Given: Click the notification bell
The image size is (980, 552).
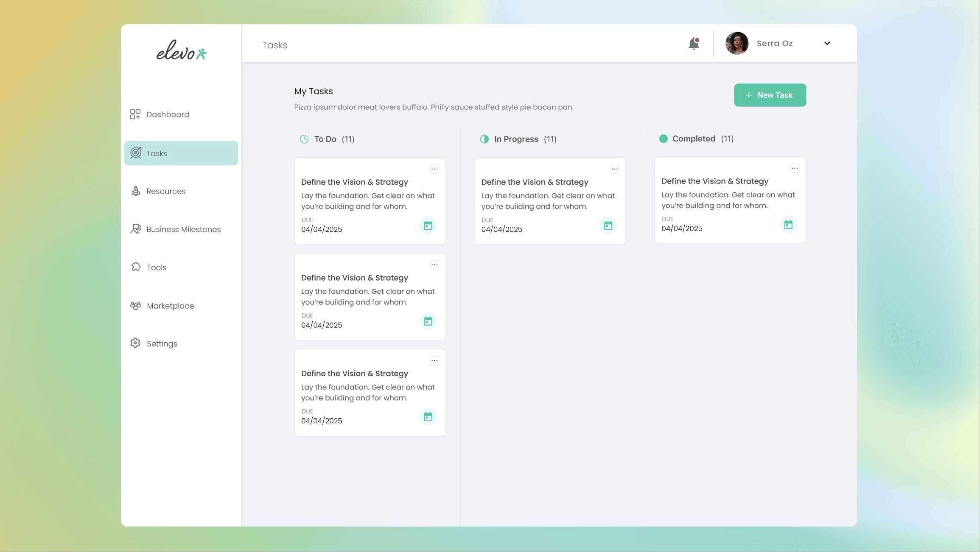Looking at the screenshot, I should pos(694,43).
